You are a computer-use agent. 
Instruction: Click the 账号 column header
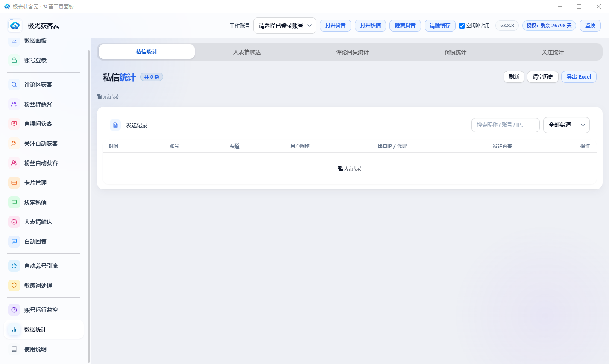coord(174,146)
